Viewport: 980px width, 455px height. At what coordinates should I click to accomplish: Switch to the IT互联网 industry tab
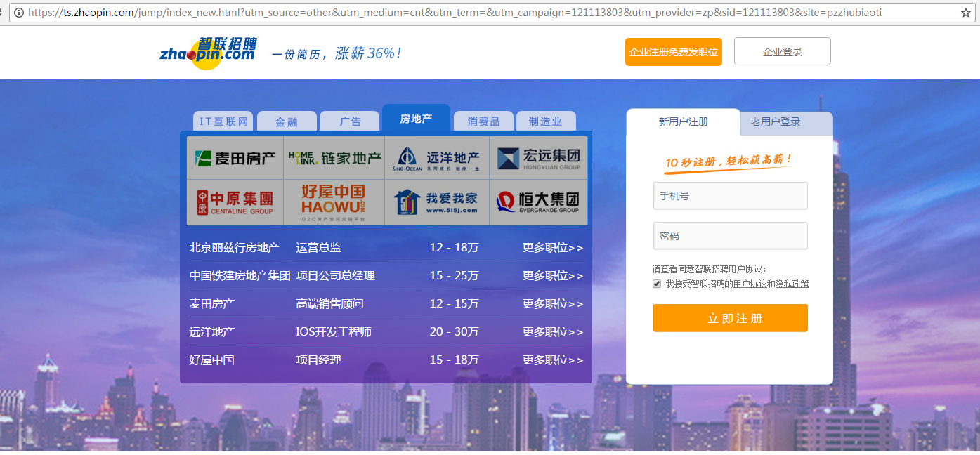224,121
